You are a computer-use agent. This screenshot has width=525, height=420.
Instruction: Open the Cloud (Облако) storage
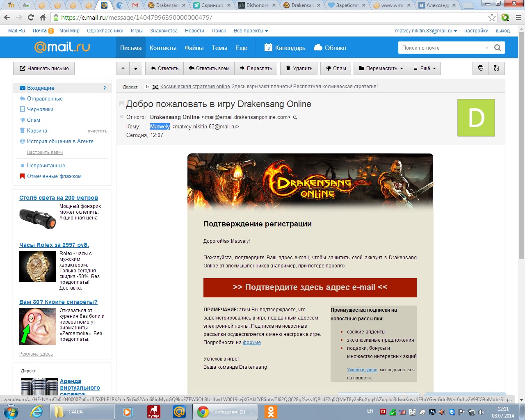coord(330,48)
